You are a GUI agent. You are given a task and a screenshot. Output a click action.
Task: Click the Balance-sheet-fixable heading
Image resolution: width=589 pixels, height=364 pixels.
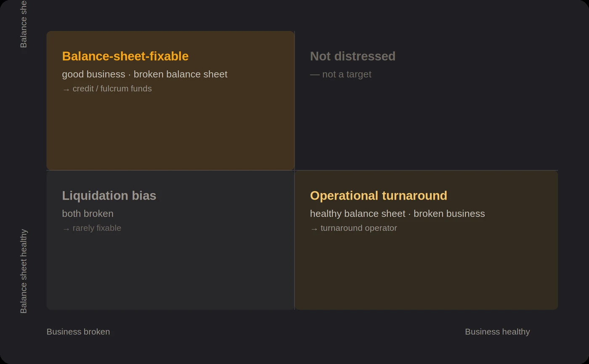click(x=125, y=56)
